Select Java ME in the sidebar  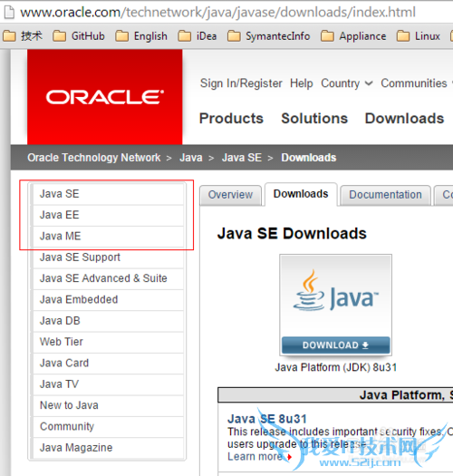point(108,236)
